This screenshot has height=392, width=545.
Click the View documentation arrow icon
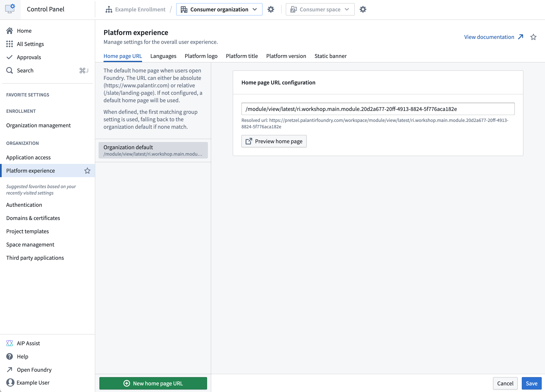tap(521, 37)
